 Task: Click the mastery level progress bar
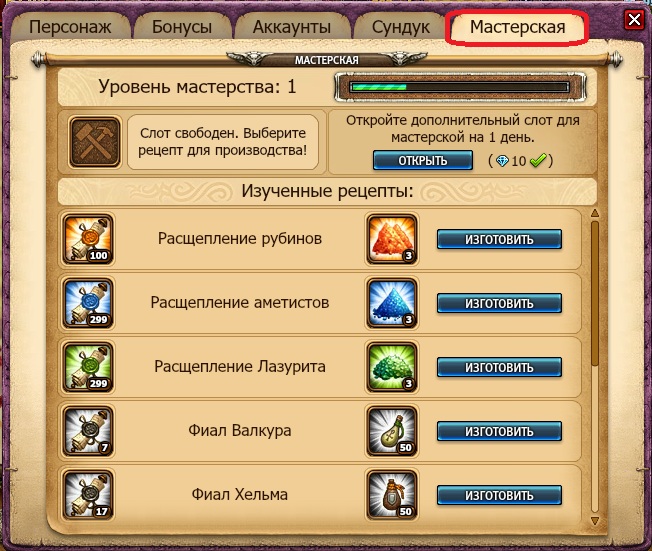pyautogui.click(x=460, y=87)
